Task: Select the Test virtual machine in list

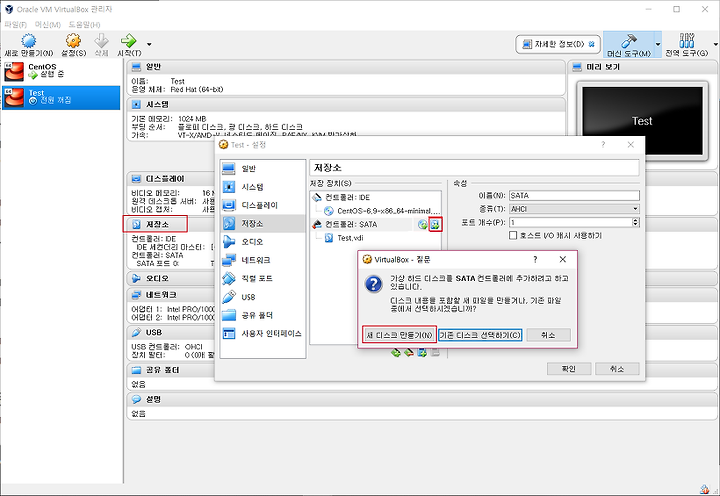Action: click(61, 97)
